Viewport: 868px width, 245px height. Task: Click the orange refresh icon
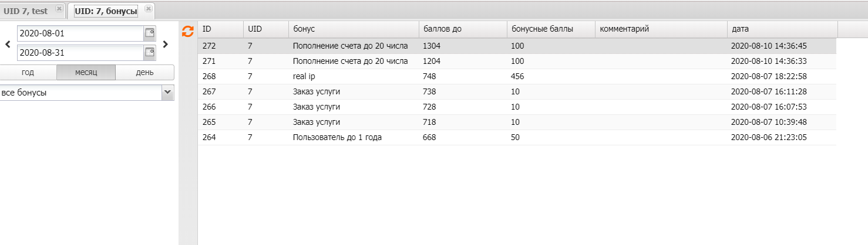click(x=187, y=32)
